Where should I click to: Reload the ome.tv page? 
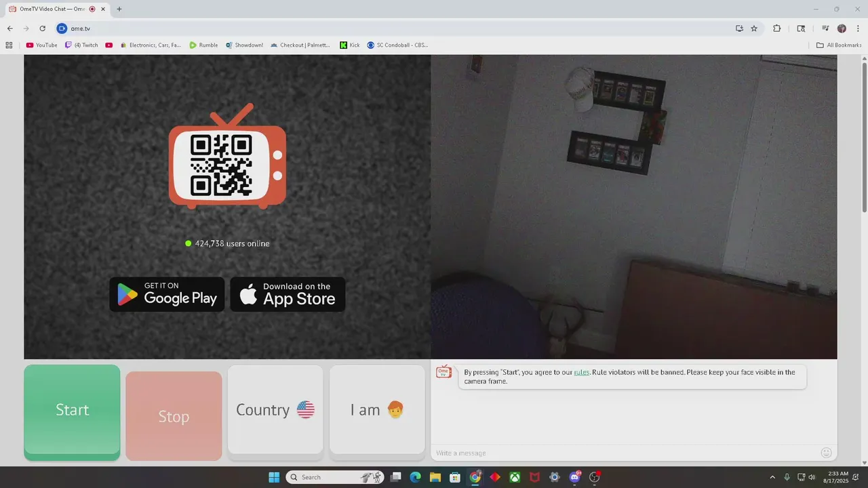click(42, 28)
